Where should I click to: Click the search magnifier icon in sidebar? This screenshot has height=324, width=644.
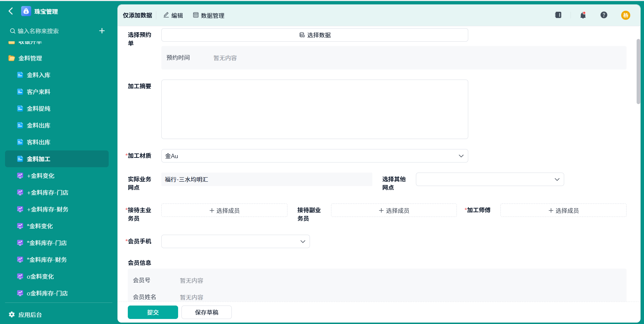(12, 31)
